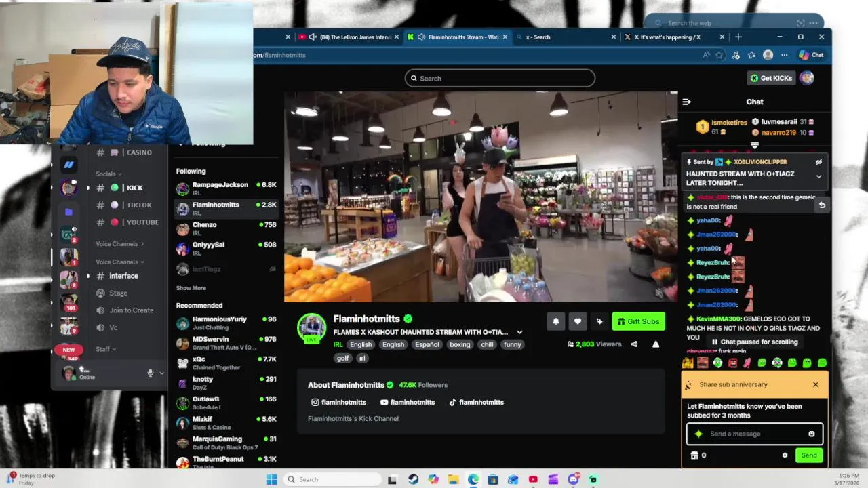The image size is (868, 488).
Task: Hide the pinned chat message
Action: 818,162
